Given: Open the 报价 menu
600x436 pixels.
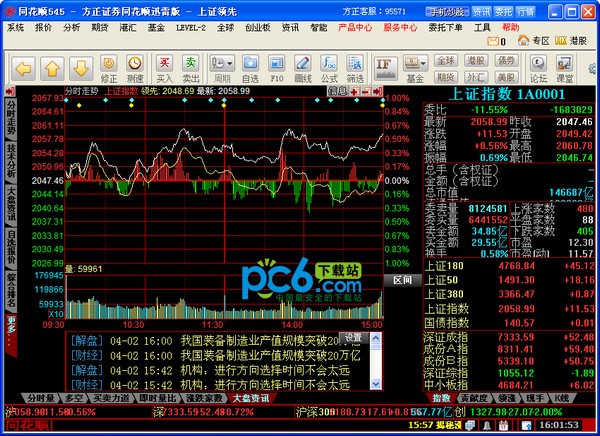Looking at the screenshot, I should pos(43,28).
